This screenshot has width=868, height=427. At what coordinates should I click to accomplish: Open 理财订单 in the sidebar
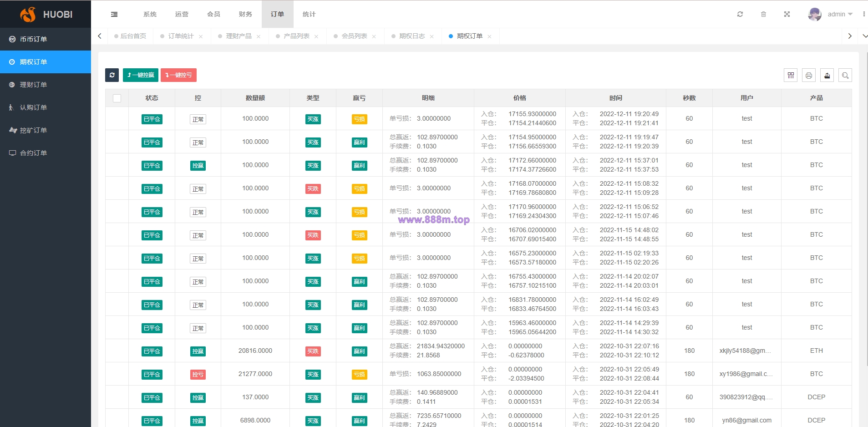[x=46, y=85]
